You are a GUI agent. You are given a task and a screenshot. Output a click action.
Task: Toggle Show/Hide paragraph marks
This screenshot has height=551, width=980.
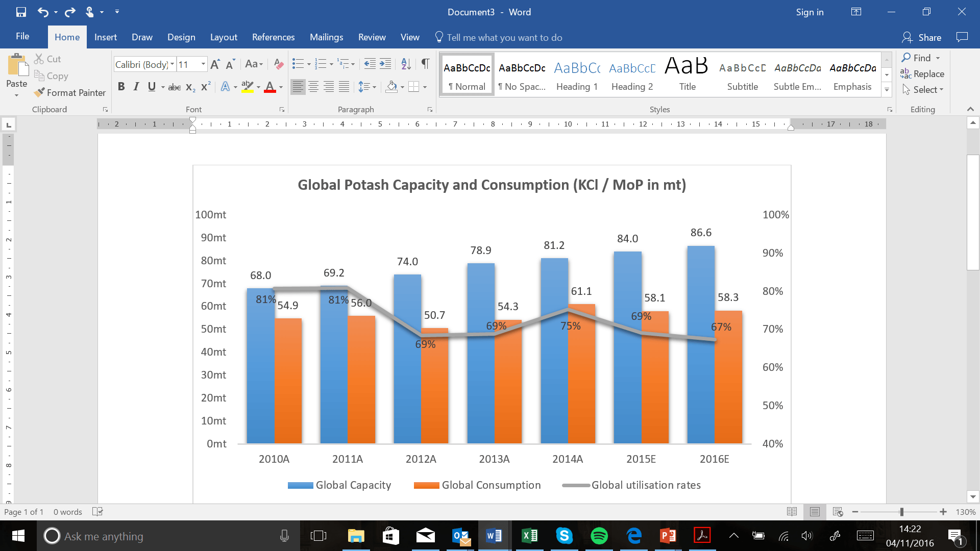pyautogui.click(x=425, y=64)
